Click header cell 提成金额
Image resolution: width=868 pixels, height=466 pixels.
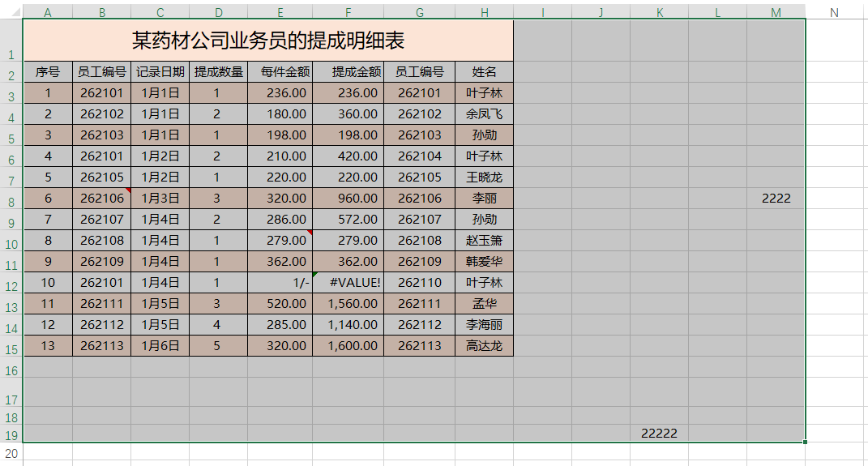tap(348, 72)
